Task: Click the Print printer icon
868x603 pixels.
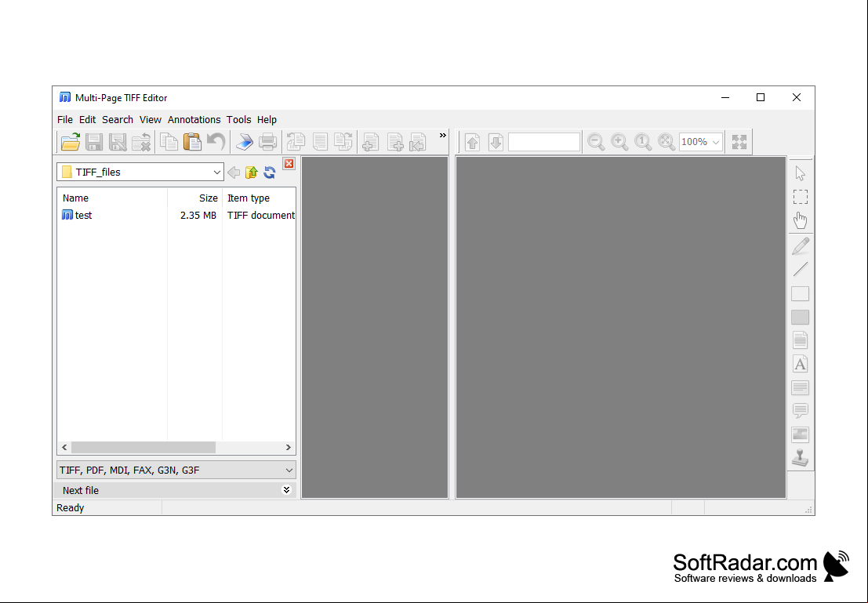Action: [268, 142]
